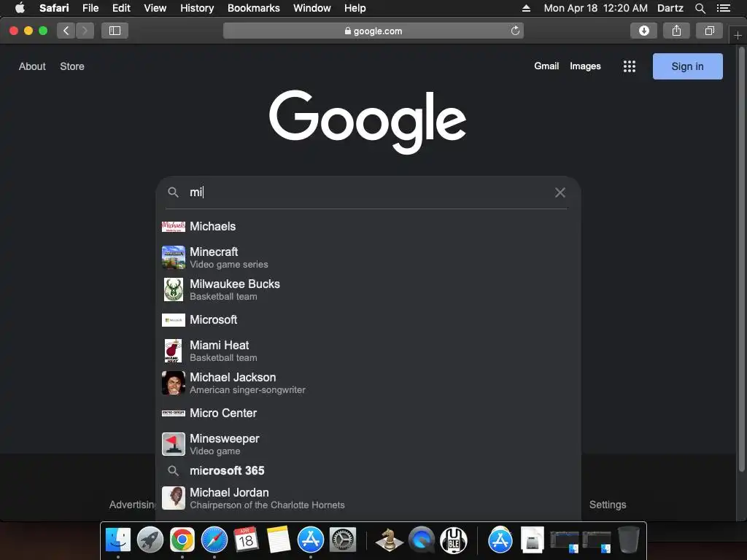Open the Gmail link
This screenshot has width=747, height=560.
(546, 66)
